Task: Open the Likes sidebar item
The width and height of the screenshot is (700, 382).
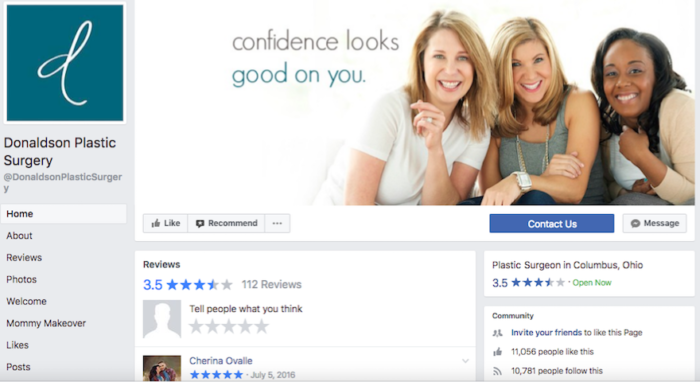Action: point(17,345)
